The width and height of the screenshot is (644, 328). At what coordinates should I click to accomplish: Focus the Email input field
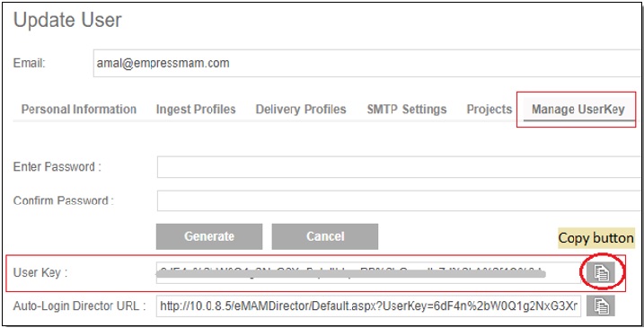(x=368, y=63)
